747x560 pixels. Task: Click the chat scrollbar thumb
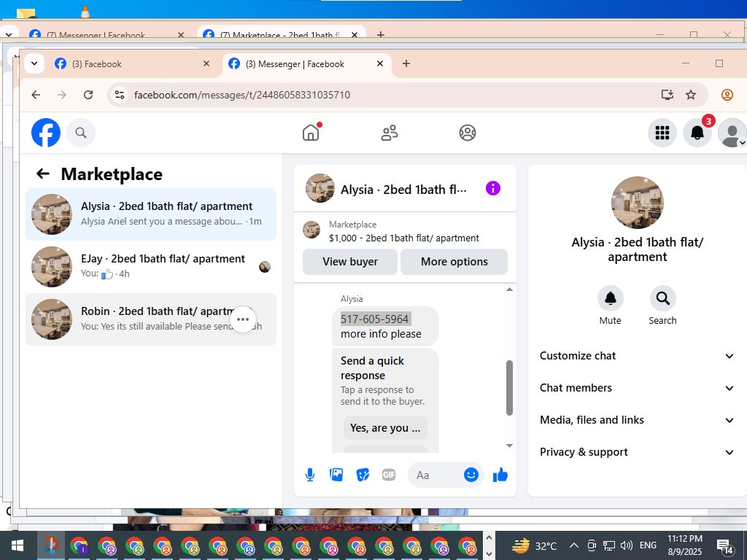click(509, 388)
